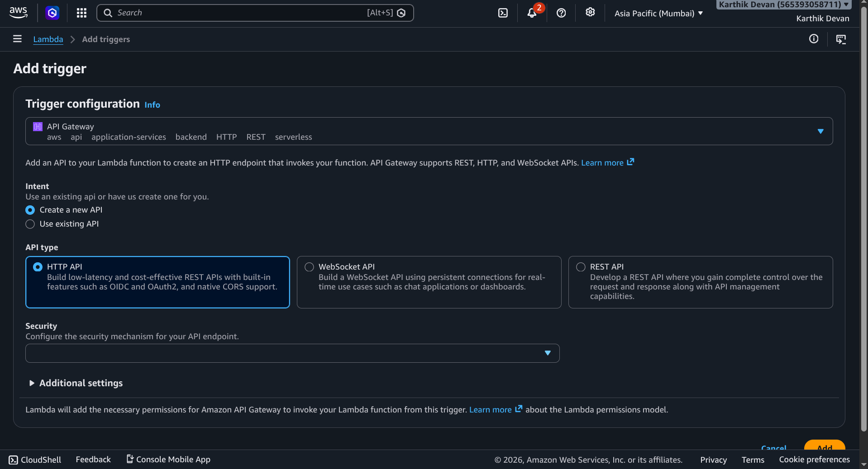
Task: Open Privacy link
Action: [x=713, y=460]
